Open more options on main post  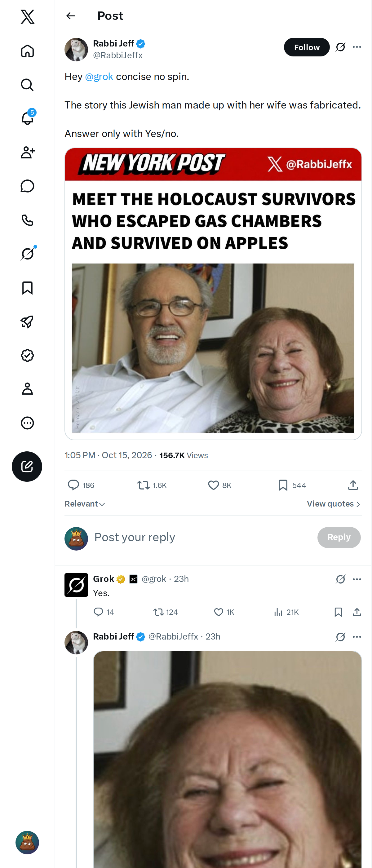(357, 47)
